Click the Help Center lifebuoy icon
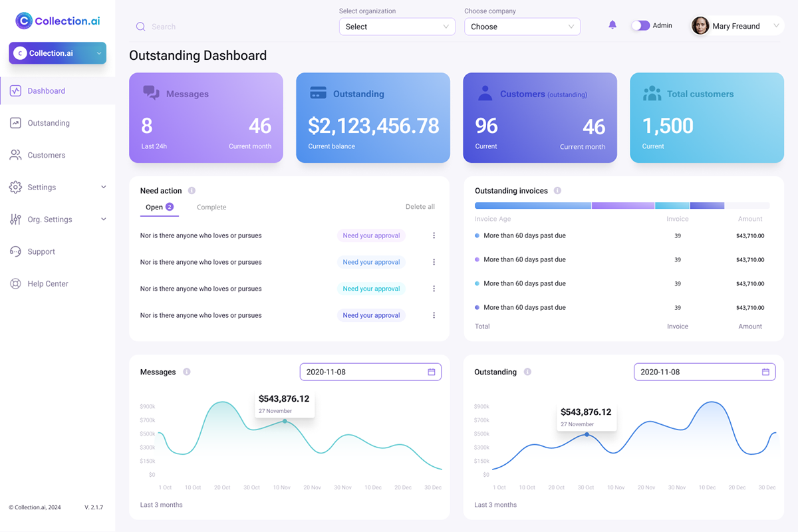This screenshot has width=798, height=532. point(15,283)
